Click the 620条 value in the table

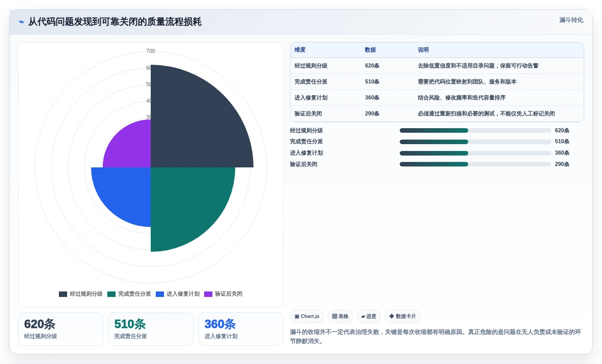372,66
